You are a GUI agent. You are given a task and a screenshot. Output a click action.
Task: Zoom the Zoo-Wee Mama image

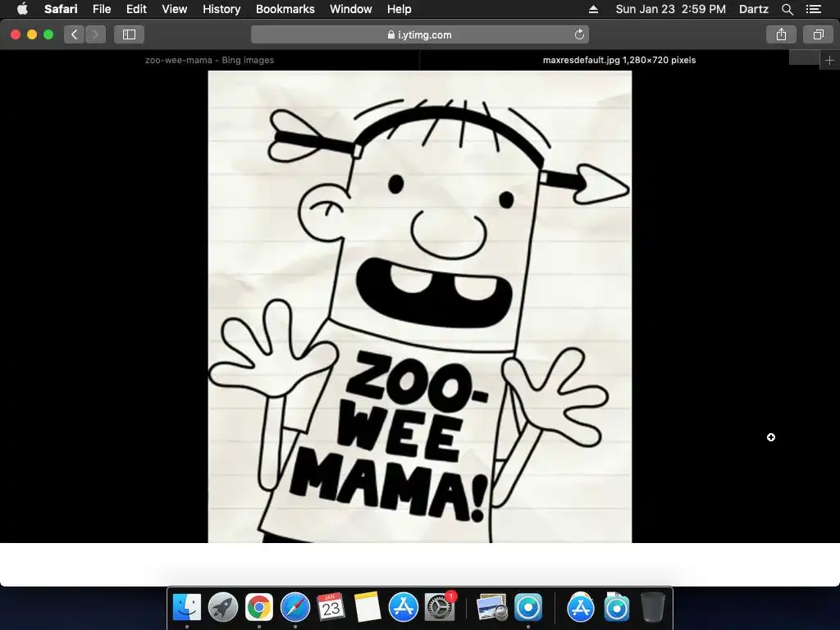coord(420,307)
